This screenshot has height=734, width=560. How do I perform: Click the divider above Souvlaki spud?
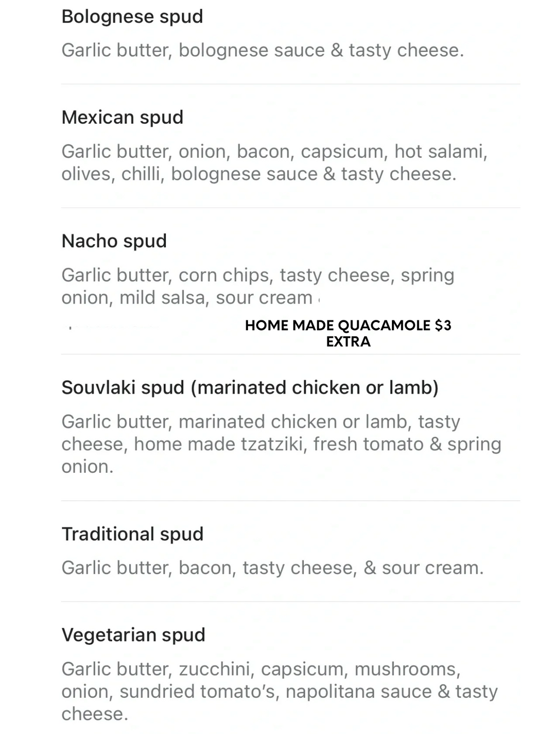[x=291, y=354]
